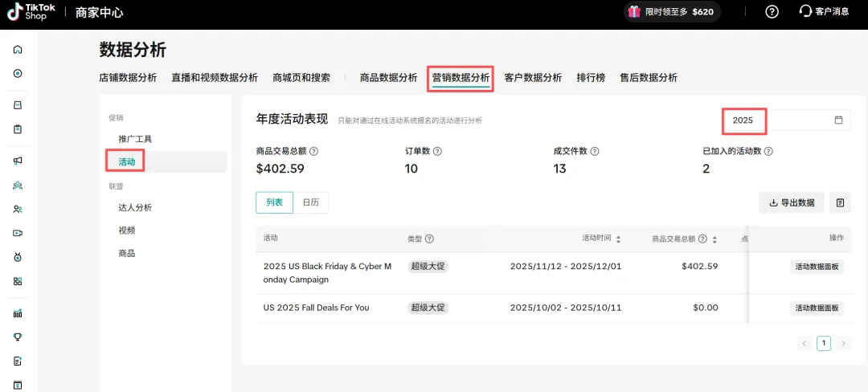Viewport: 868px width, 392px height.
Task: Select 达人分析 in left menu
Action: point(135,208)
